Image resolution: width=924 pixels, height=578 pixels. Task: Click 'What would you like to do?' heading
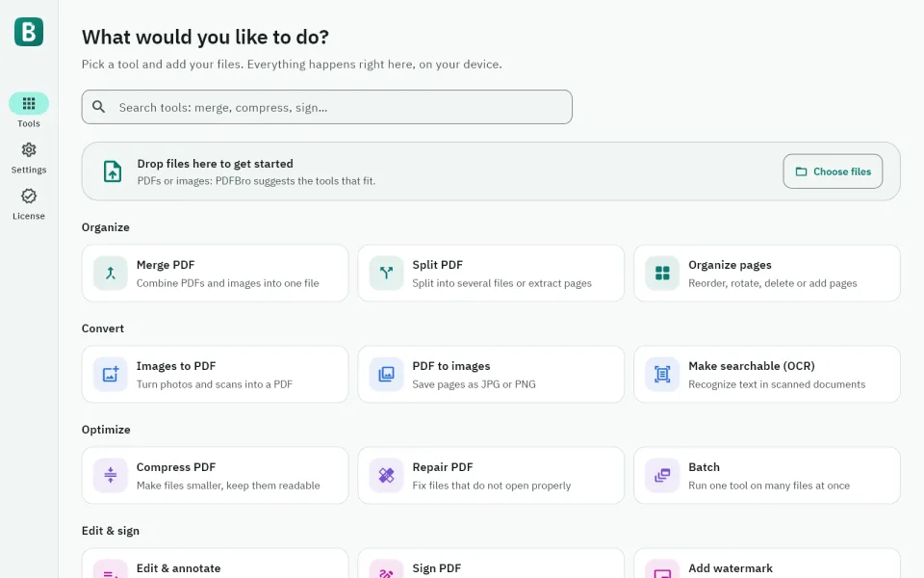click(205, 38)
